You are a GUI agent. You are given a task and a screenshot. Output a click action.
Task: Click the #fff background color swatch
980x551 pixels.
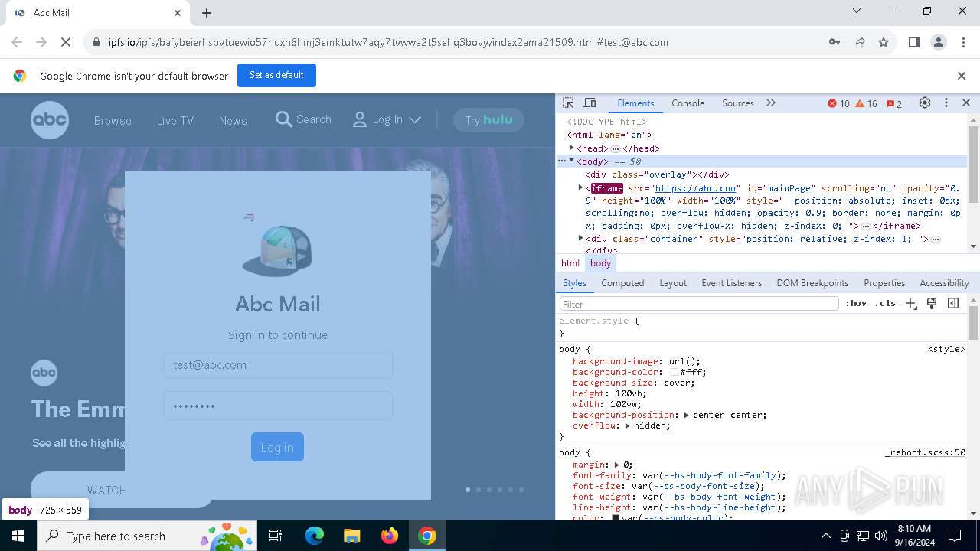tap(675, 373)
